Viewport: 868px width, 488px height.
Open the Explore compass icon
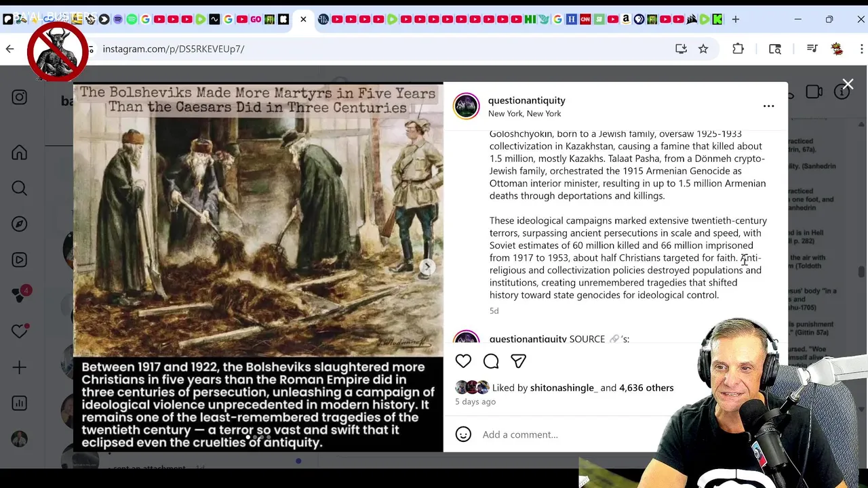coord(19,224)
